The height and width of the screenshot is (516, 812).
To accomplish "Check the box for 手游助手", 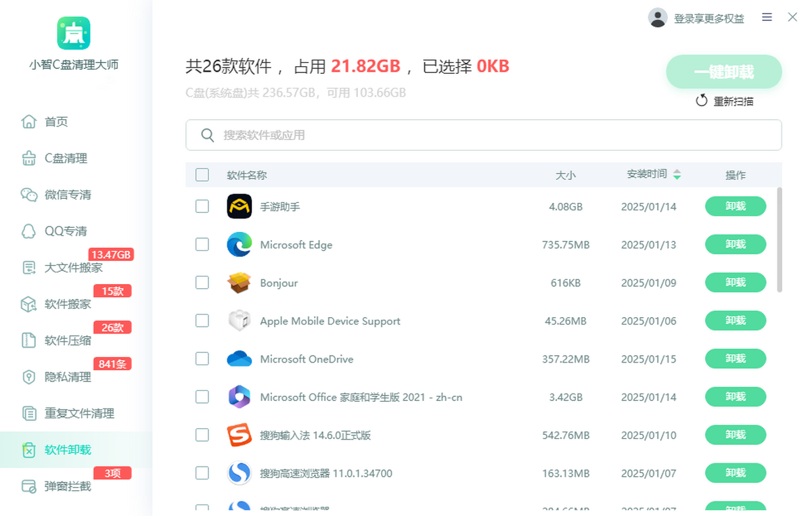I will 202,206.
